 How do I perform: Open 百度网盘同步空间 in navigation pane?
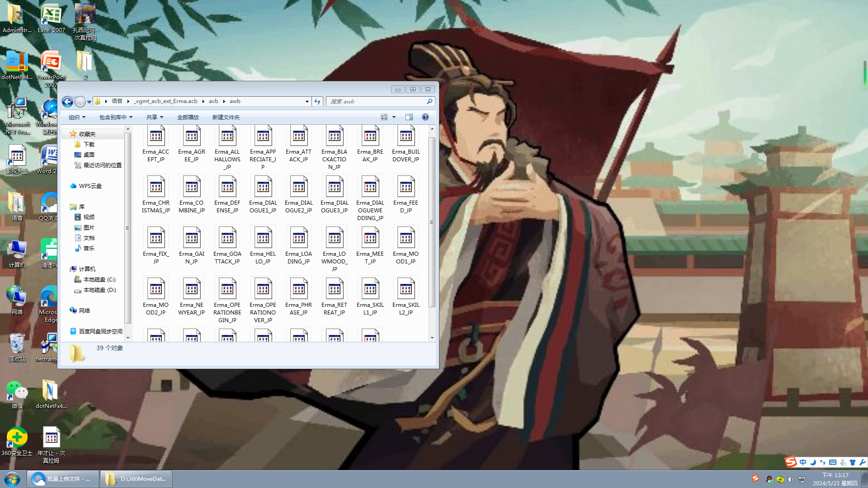tap(96, 332)
